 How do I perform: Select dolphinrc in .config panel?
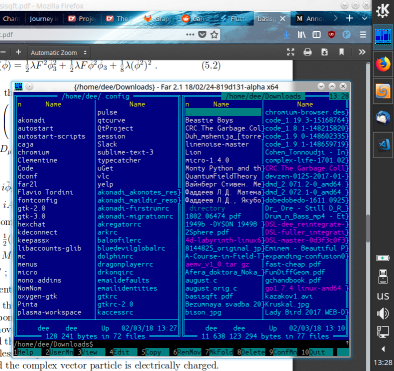115,256
